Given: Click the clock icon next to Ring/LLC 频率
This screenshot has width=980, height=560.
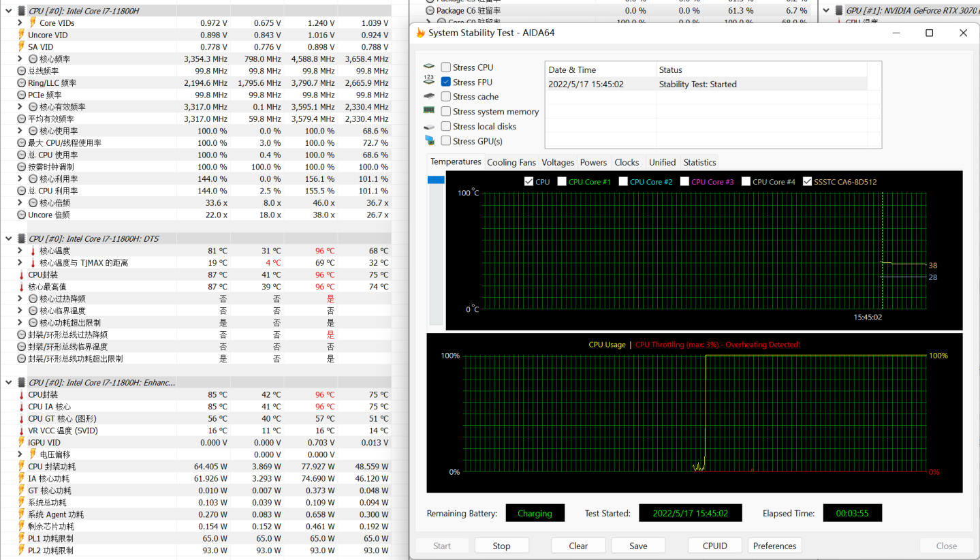Looking at the screenshot, I should tap(22, 83).
